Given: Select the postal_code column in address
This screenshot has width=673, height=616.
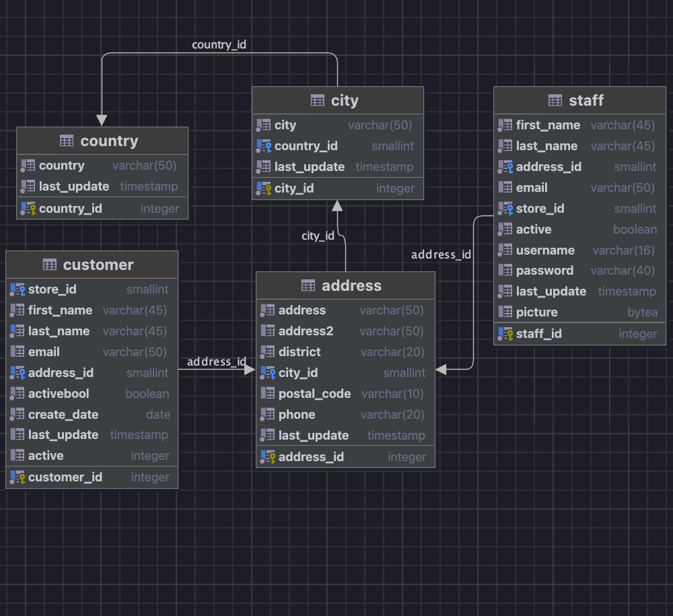Looking at the screenshot, I should 314,394.
